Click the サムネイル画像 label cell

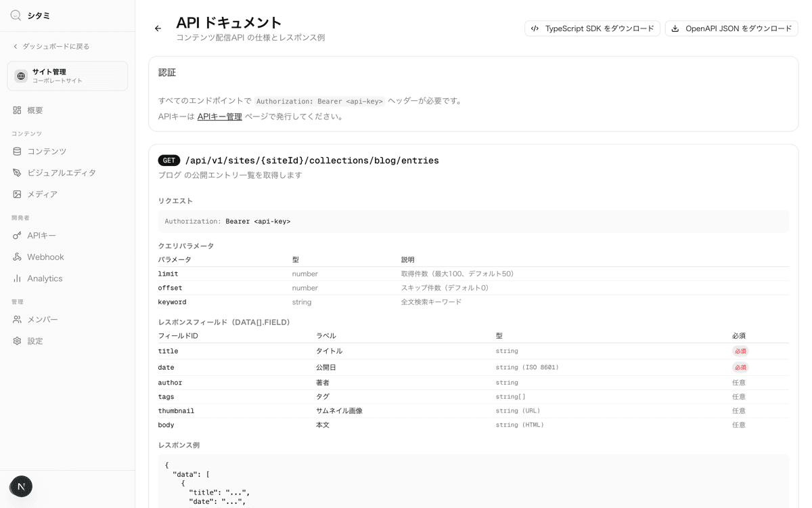(339, 411)
